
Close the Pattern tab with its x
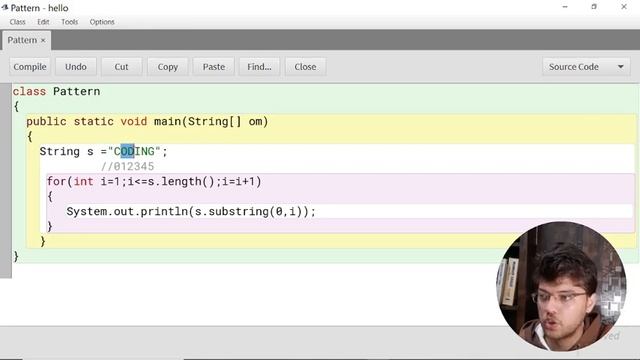pos(43,40)
